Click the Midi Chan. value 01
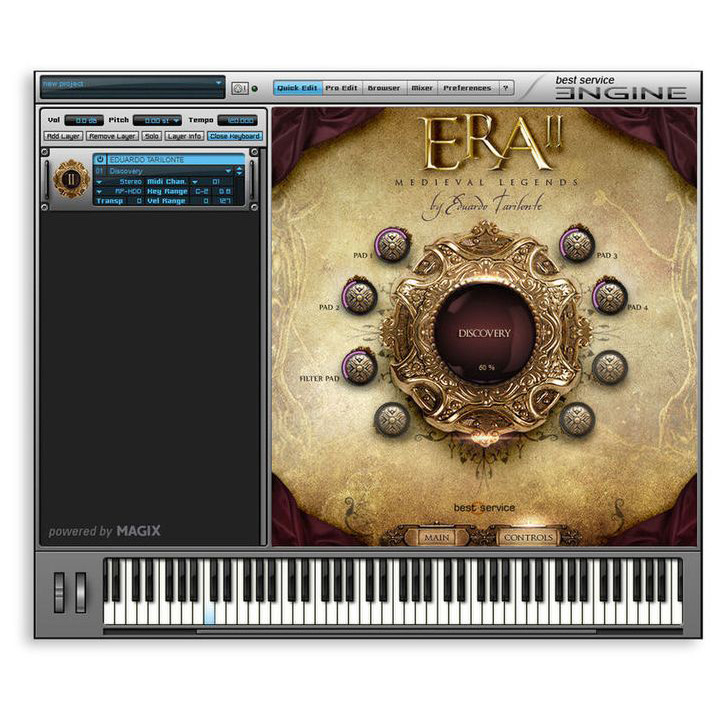 [216, 182]
